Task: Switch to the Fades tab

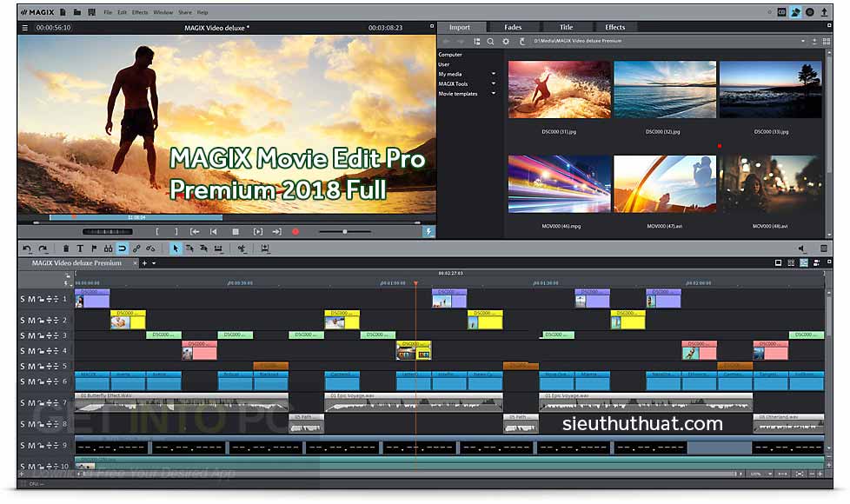Action: click(x=512, y=27)
